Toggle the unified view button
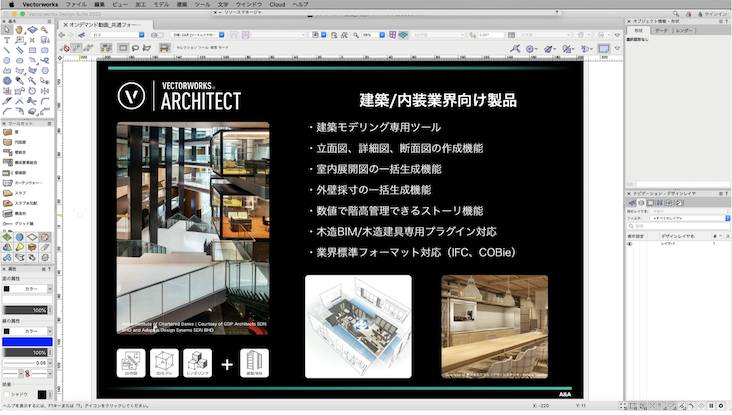This screenshot has width=732, height=415. click(403, 35)
